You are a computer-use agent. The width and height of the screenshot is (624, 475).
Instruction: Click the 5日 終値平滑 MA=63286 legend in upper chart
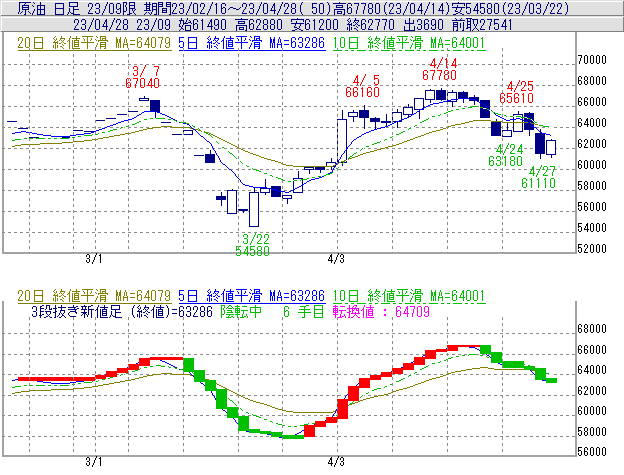click(252, 43)
